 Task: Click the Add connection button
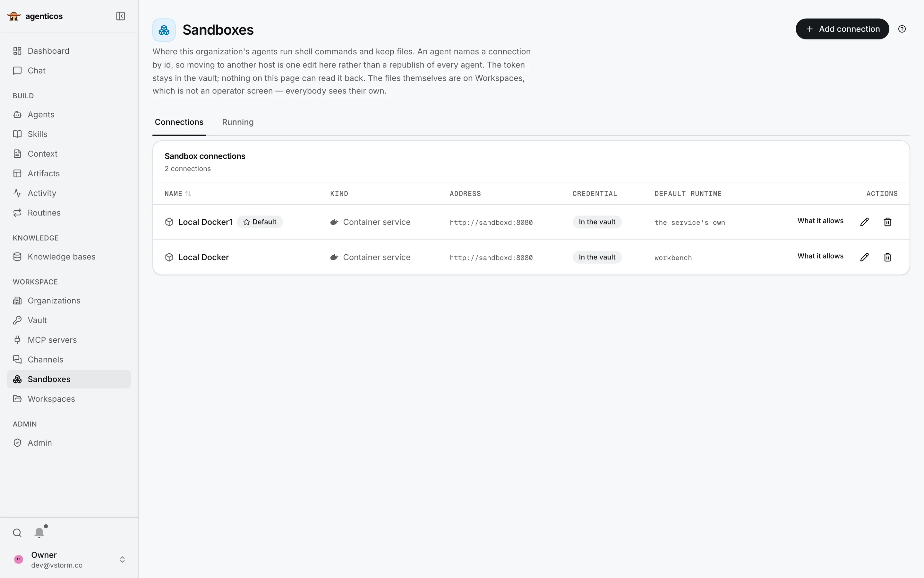[x=842, y=29]
